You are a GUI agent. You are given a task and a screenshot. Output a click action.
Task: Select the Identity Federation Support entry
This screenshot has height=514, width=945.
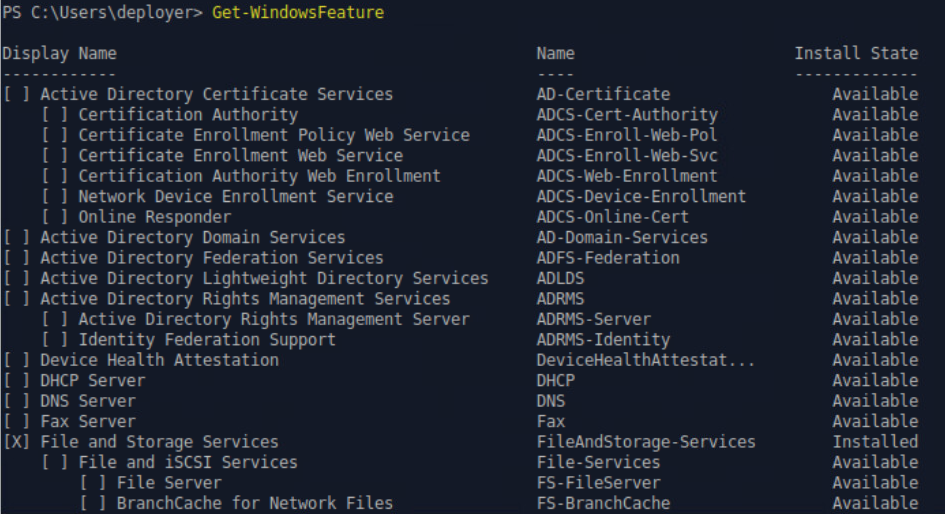pyautogui.click(x=207, y=340)
